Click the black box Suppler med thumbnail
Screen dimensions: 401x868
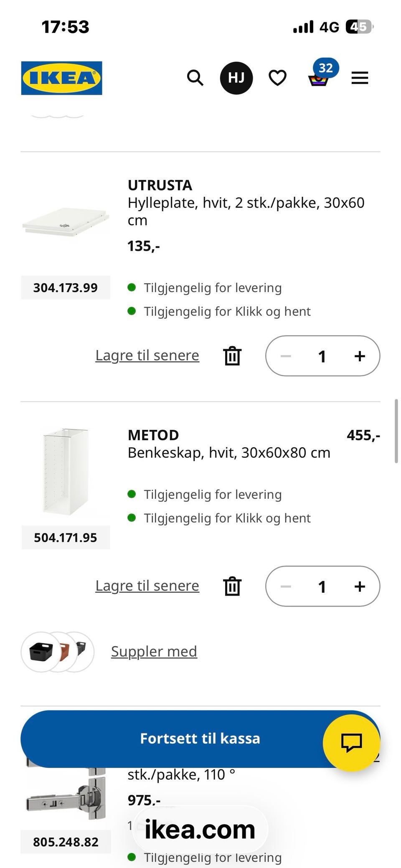pyautogui.click(x=41, y=652)
